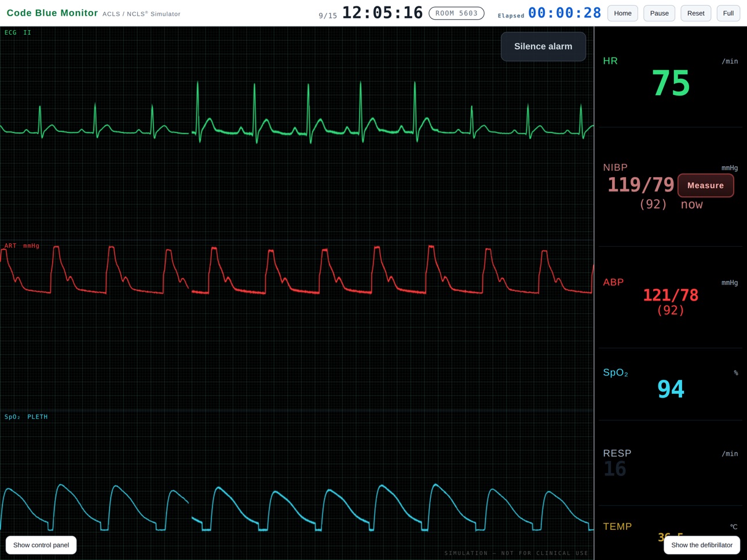Click the Silence alarm button
747x560 pixels.
[543, 46]
